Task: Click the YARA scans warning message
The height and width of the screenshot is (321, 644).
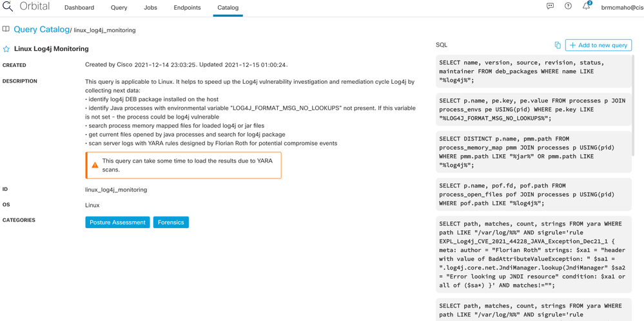Action: 183,165
